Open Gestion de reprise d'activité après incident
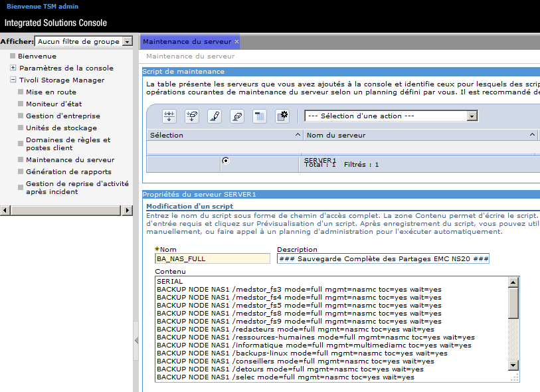The width and height of the screenshot is (540, 392). click(x=77, y=188)
